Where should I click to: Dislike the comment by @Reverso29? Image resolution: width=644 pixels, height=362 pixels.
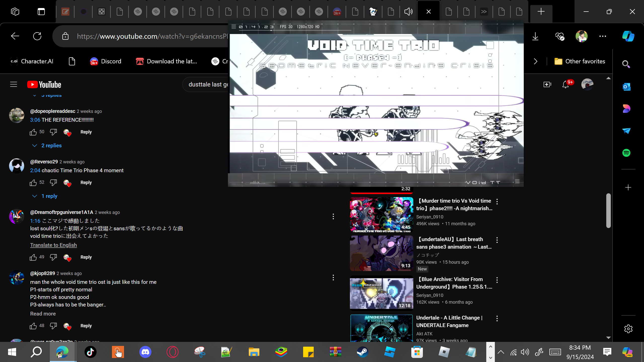(53, 182)
